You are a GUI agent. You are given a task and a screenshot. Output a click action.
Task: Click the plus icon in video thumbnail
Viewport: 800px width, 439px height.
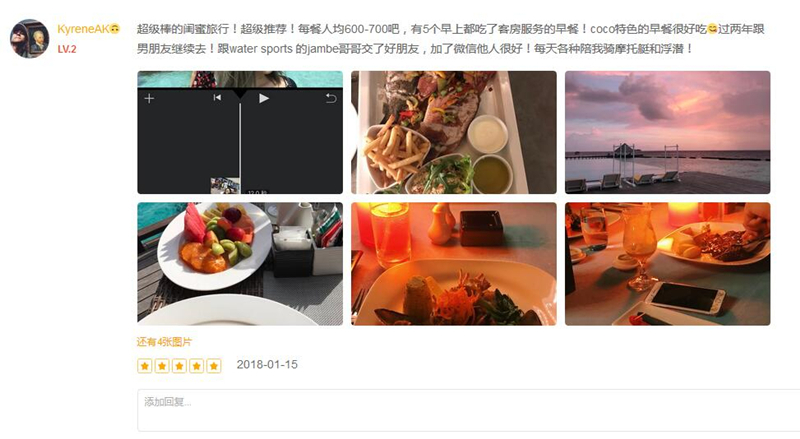[149, 99]
